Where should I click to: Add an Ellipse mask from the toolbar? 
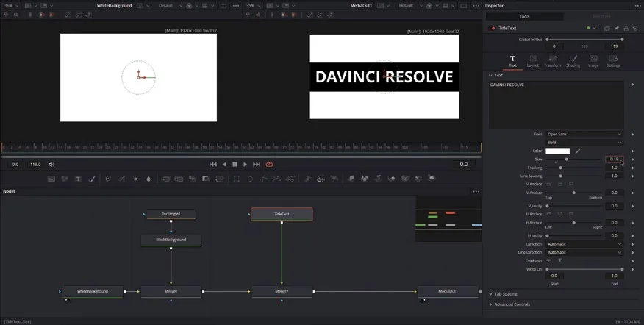[250, 179]
